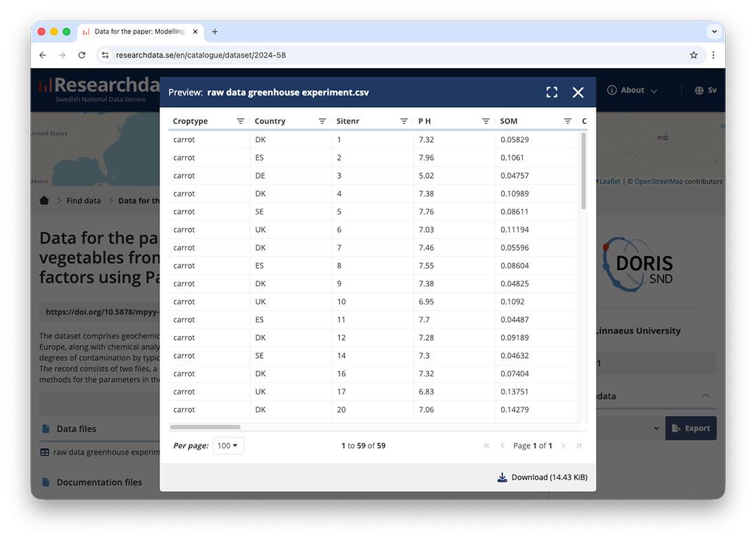Click the home breadcrumb icon
This screenshot has height=540, width=756.
[x=44, y=200]
